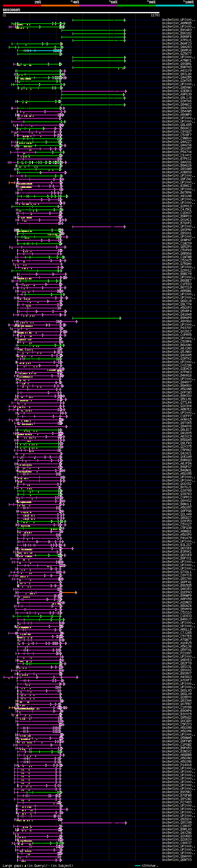
Task: Click the green ~80% identity scale segment
Action: tap(137, 6)
